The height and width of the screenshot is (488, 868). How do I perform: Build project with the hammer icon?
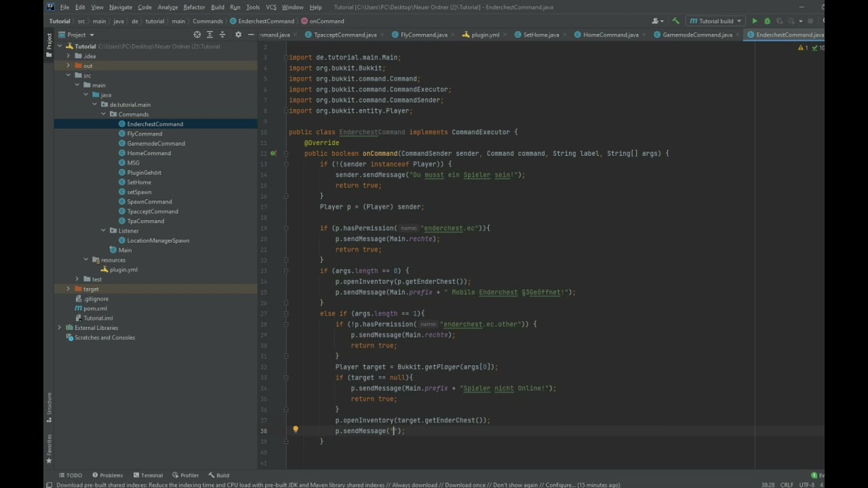pyautogui.click(x=675, y=21)
